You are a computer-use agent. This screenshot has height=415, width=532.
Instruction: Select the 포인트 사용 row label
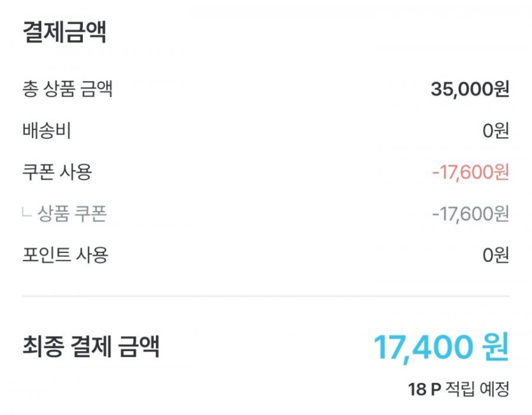click(x=66, y=255)
